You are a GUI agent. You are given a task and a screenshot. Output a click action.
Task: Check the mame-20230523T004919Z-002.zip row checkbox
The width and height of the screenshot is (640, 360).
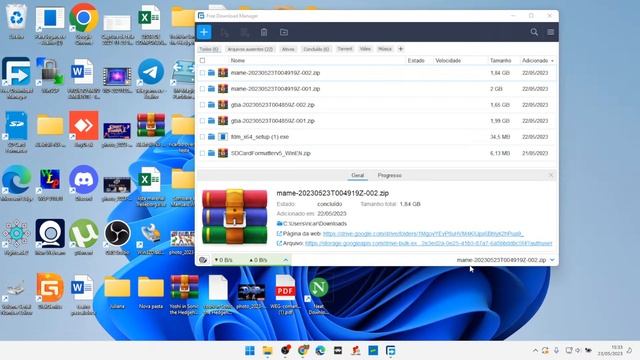202,73
